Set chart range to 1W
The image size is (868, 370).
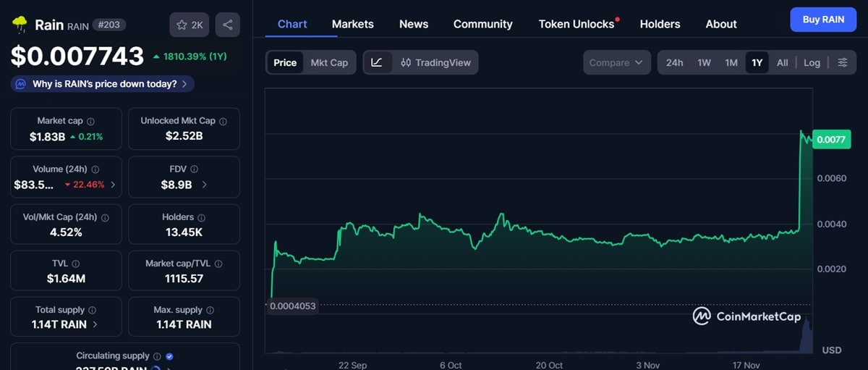coord(704,62)
